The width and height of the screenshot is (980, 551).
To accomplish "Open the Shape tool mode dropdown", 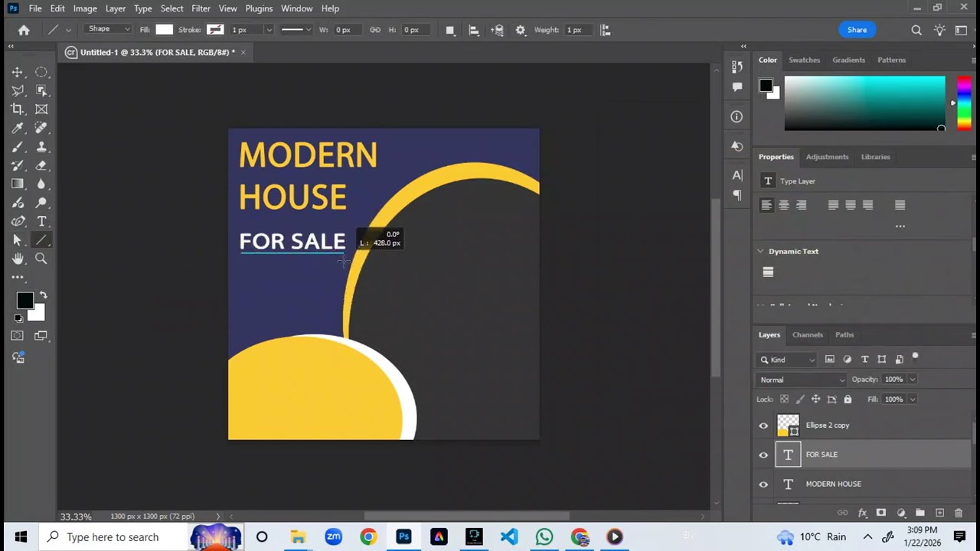I will [x=109, y=29].
